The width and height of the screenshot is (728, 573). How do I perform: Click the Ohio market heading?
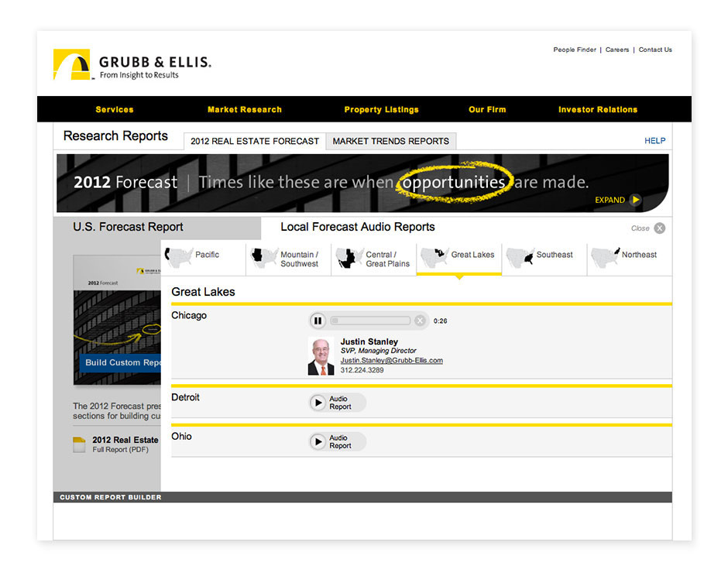point(181,437)
